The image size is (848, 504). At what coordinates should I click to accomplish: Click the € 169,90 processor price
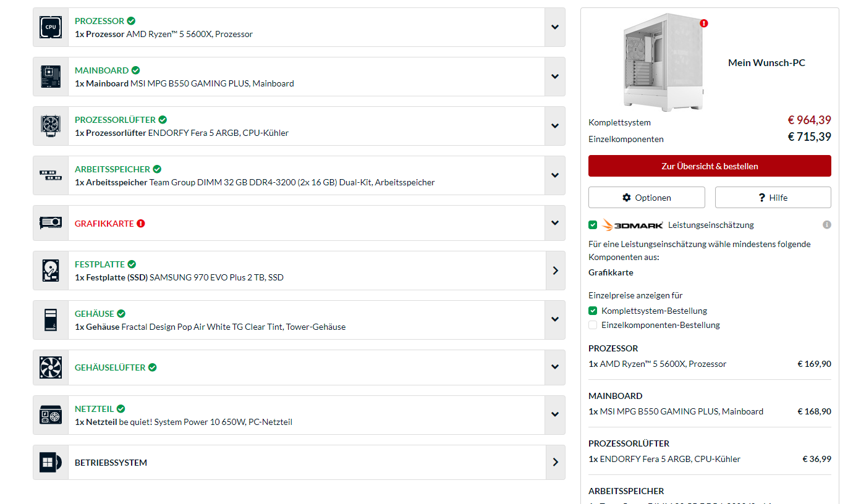click(x=814, y=364)
